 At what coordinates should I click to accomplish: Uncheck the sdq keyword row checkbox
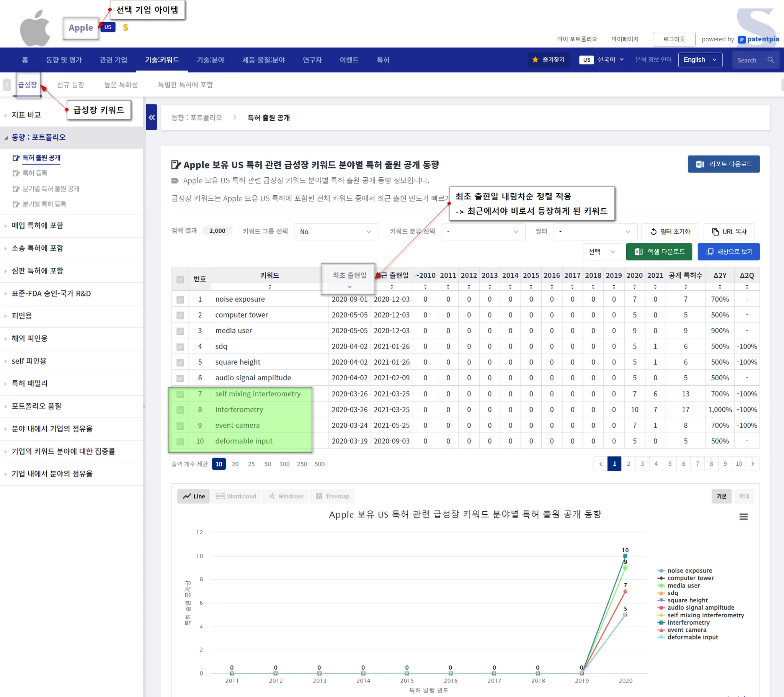(x=180, y=347)
